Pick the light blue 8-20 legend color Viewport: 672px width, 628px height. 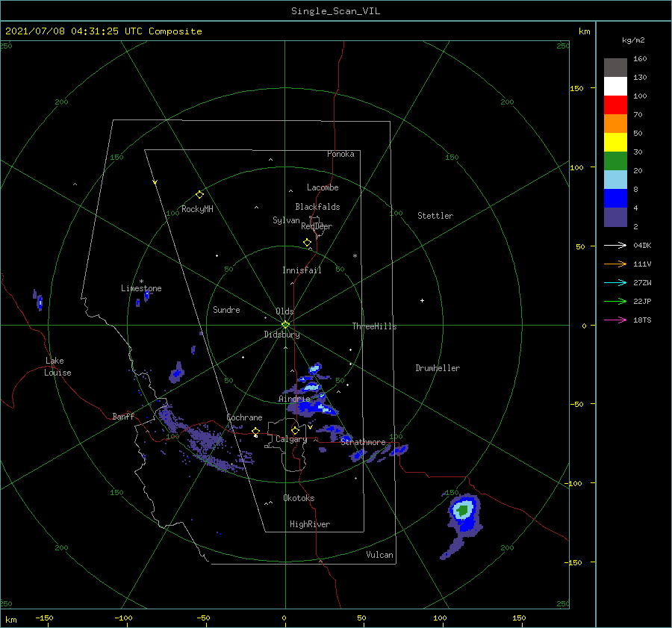pyautogui.click(x=615, y=180)
